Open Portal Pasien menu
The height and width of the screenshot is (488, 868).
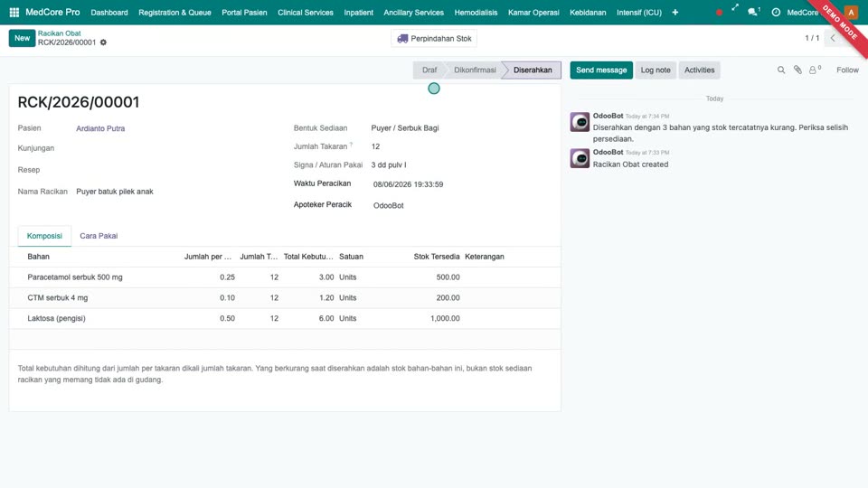(244, 12)
